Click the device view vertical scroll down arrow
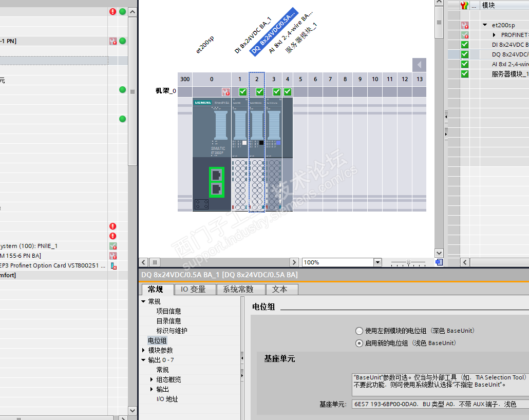 click(x=439, y=253)
